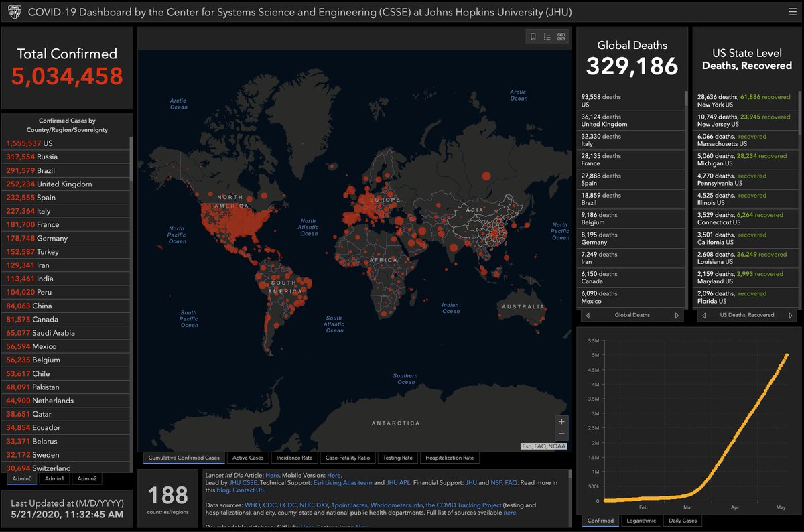Switch to Case-Fatality Ratio map tab

coord(348,458)
